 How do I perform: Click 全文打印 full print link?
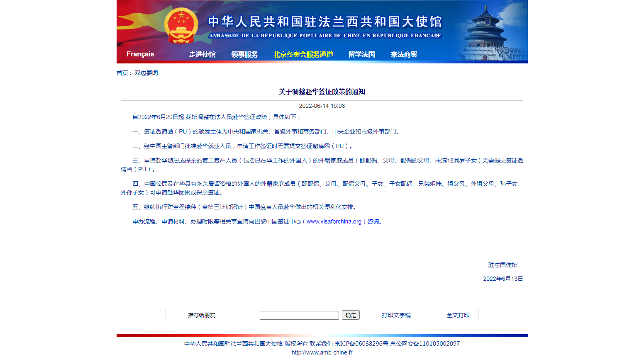458,315
